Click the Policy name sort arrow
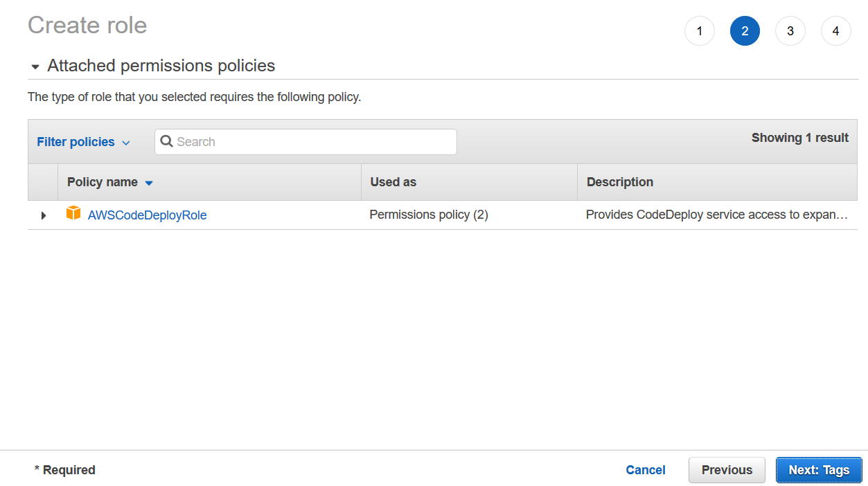The width and height of the screenshot is (868, 486). click(149, 183)
